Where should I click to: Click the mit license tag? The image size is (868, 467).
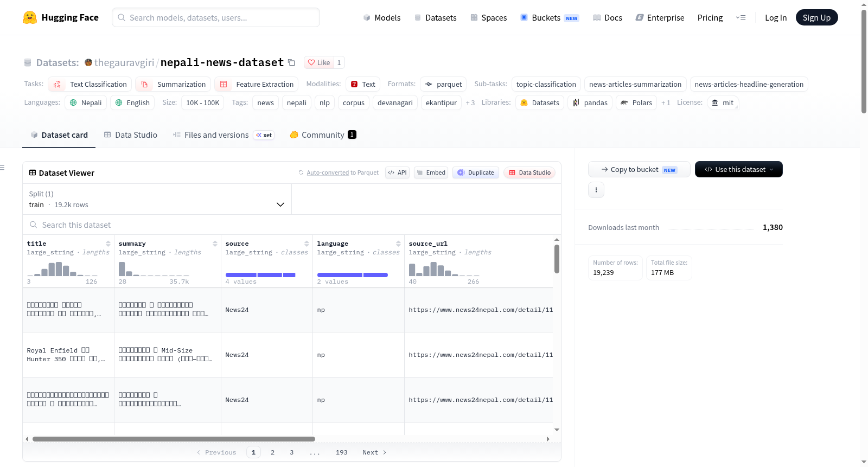click(723, 103)
